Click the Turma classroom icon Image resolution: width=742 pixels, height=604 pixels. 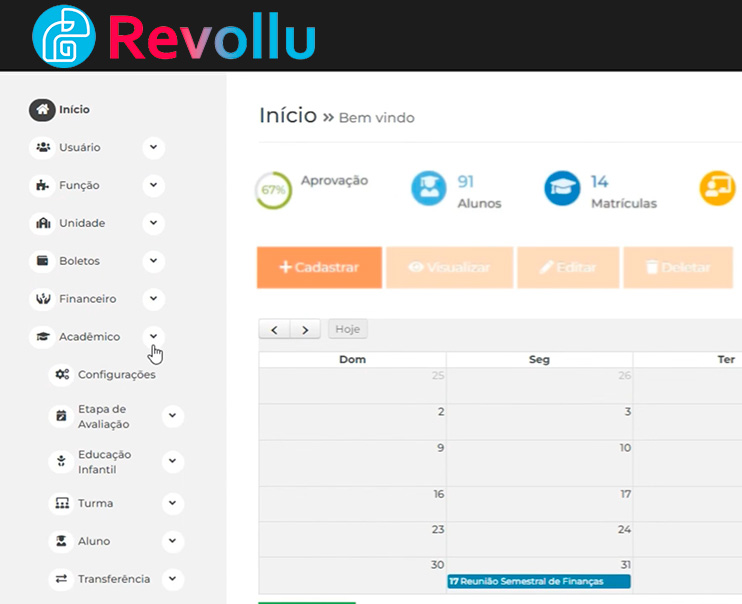pyautogui.click(x=62, y=503)
